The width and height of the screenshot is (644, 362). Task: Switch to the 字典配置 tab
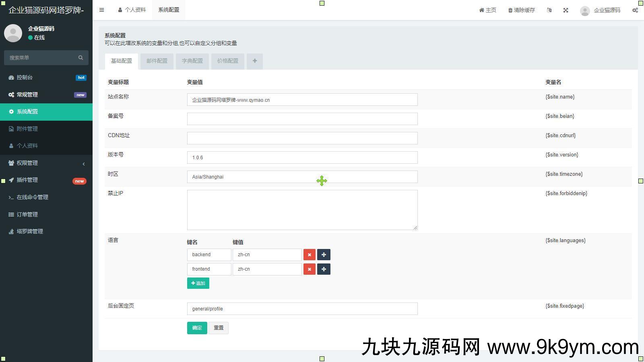pyautogui.click(x=192, y=61)
